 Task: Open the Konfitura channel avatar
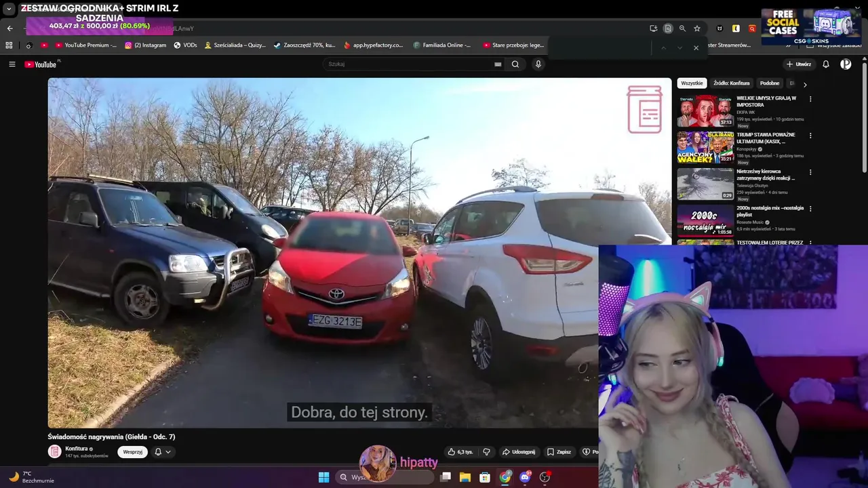54,451
